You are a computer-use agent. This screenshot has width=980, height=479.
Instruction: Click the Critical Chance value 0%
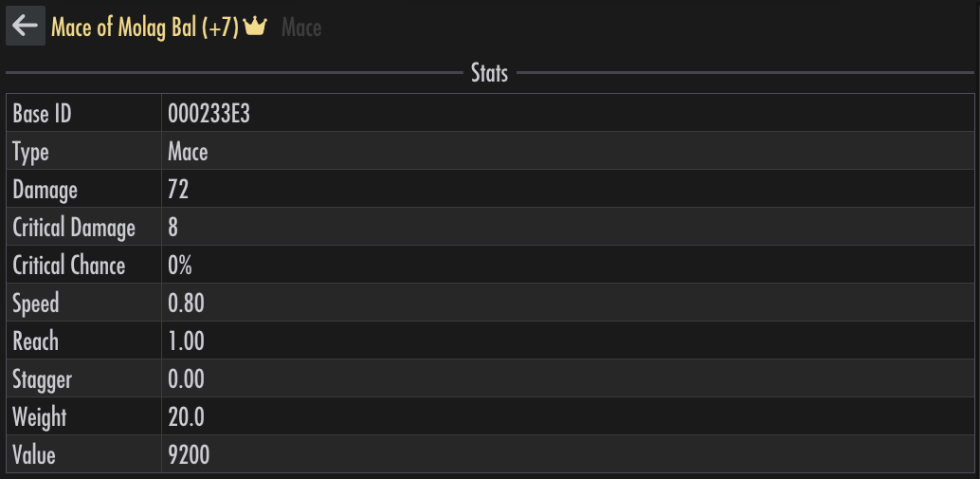pos(180,266)
